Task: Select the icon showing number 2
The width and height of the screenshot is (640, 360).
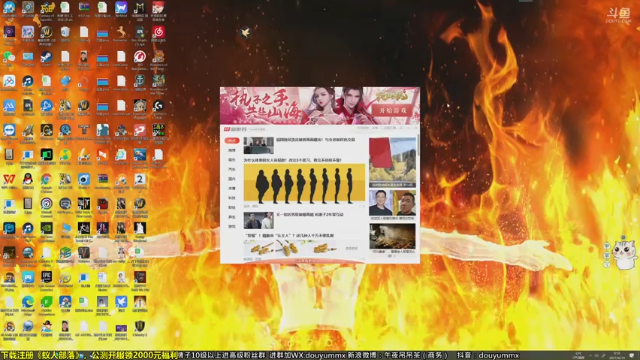Action: point(140,180)
